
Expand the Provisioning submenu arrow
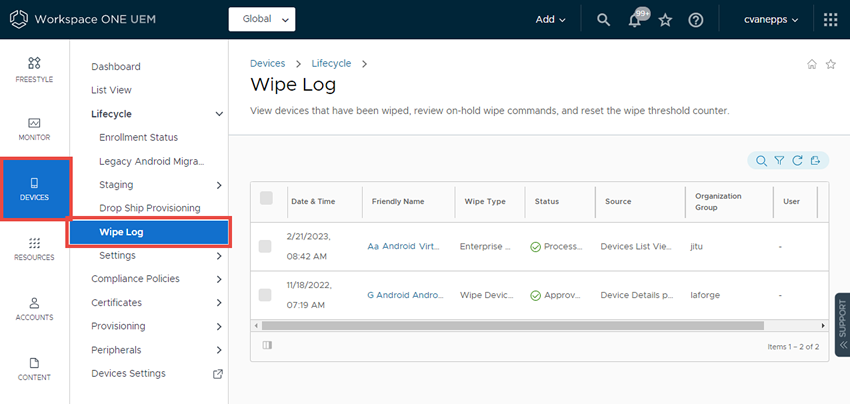219,326
